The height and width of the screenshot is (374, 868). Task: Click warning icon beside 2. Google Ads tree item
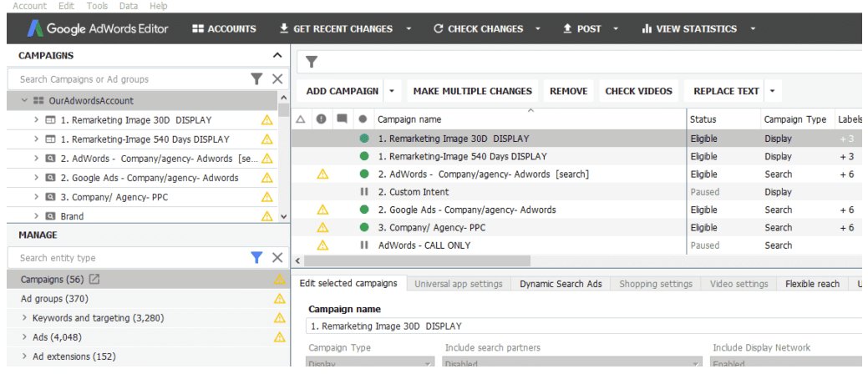pyautogui.click(x=267, y=178)
